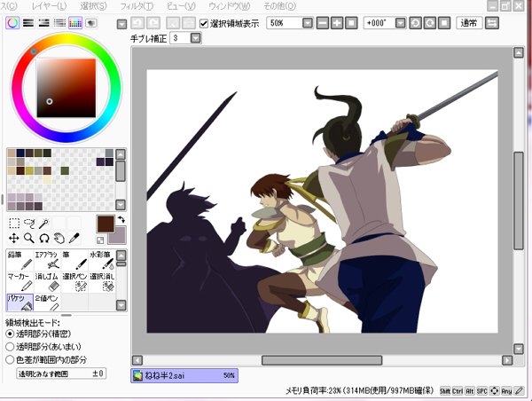532x401 pixels.
Task: Click the canvas vertical scrollbar thumb
Action: coord(519,200)
